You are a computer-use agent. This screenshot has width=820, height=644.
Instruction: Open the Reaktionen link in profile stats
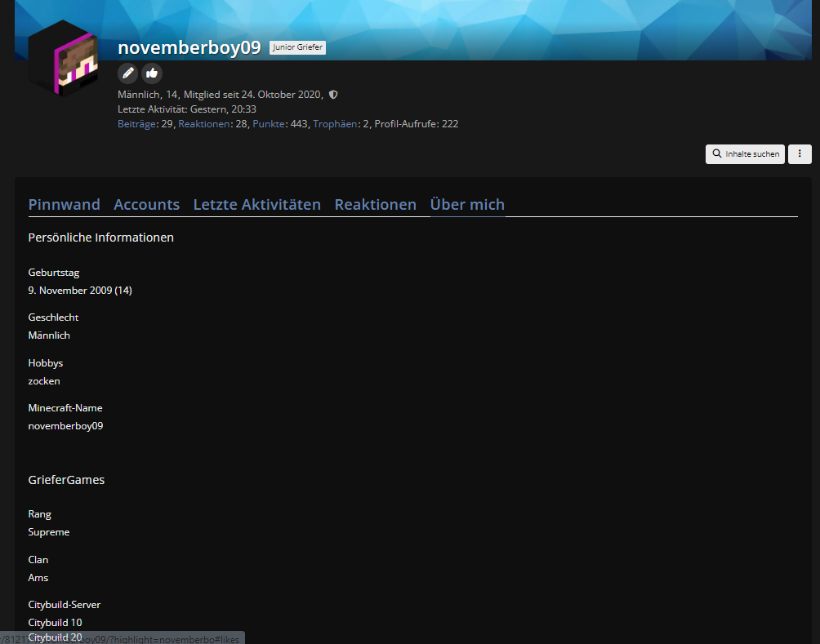tap(204, 124)
